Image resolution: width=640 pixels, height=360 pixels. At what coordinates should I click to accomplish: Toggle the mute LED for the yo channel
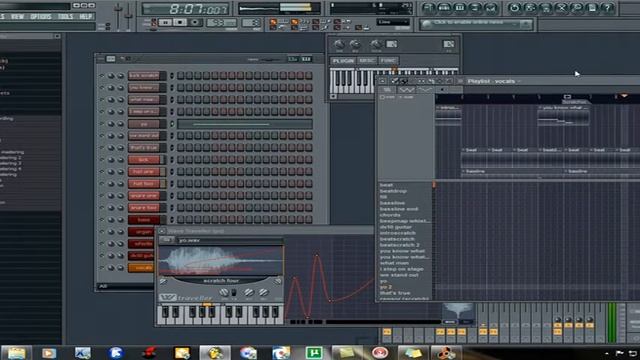[102, 124]
